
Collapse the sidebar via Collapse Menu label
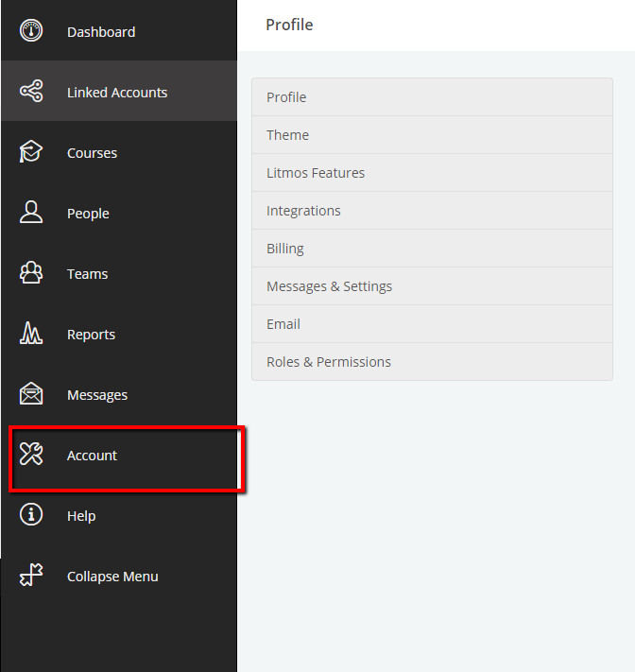pos(112,577)
